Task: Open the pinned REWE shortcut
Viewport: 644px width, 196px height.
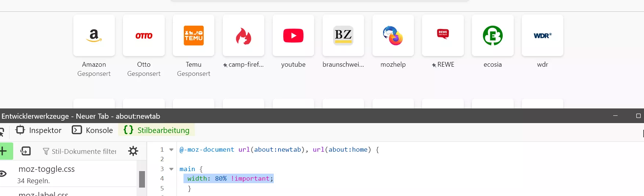Action: coord(443,36)
